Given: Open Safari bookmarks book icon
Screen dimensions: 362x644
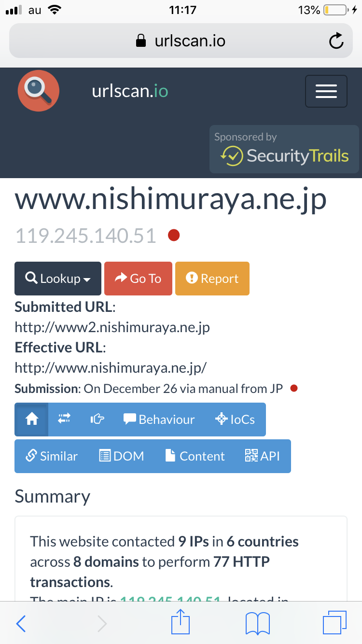Looking at the screenshot, I should (x=257, y=623).
